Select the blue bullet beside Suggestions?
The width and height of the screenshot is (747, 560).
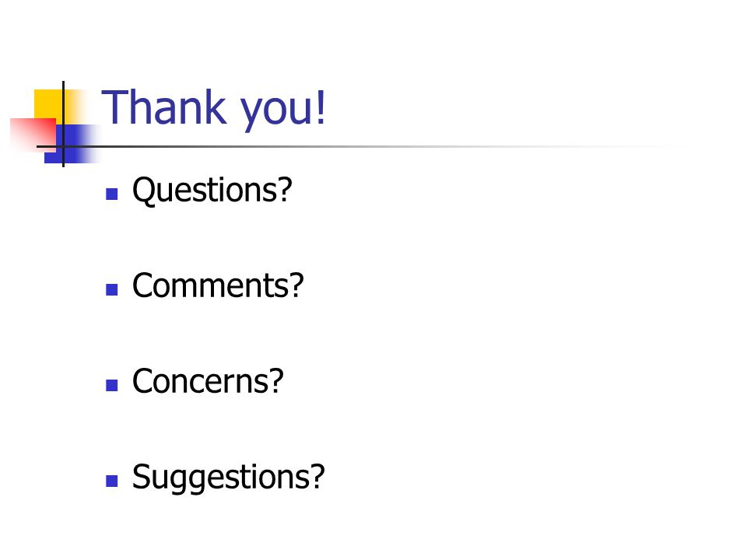click(112, 481)
